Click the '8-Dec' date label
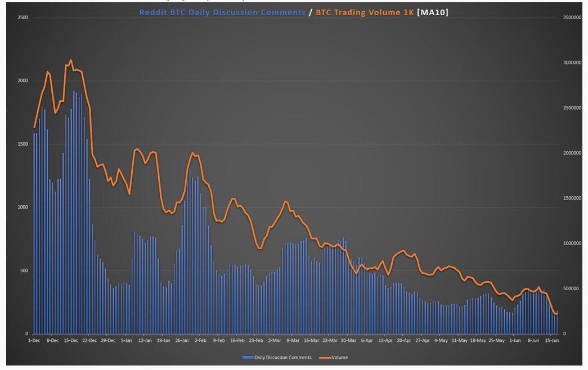Image resolution: width=588 pixels, height=370 pixels. click(52, 340)
